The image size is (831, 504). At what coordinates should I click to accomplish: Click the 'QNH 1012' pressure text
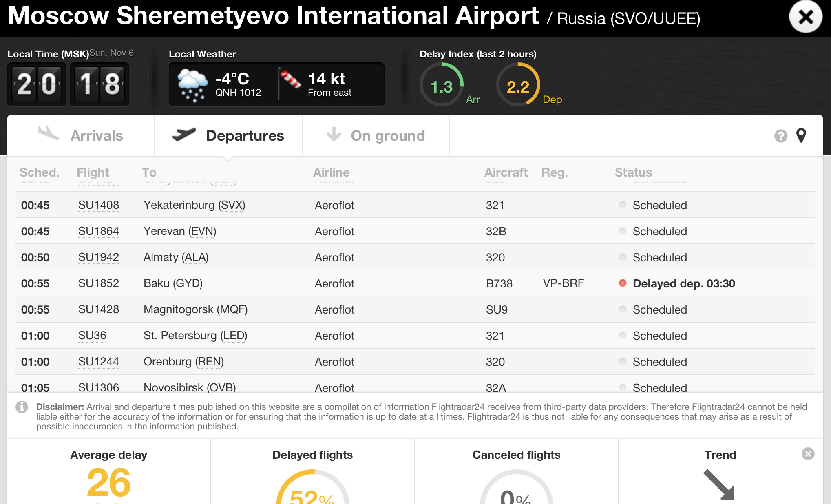click(x=238, y=93)
